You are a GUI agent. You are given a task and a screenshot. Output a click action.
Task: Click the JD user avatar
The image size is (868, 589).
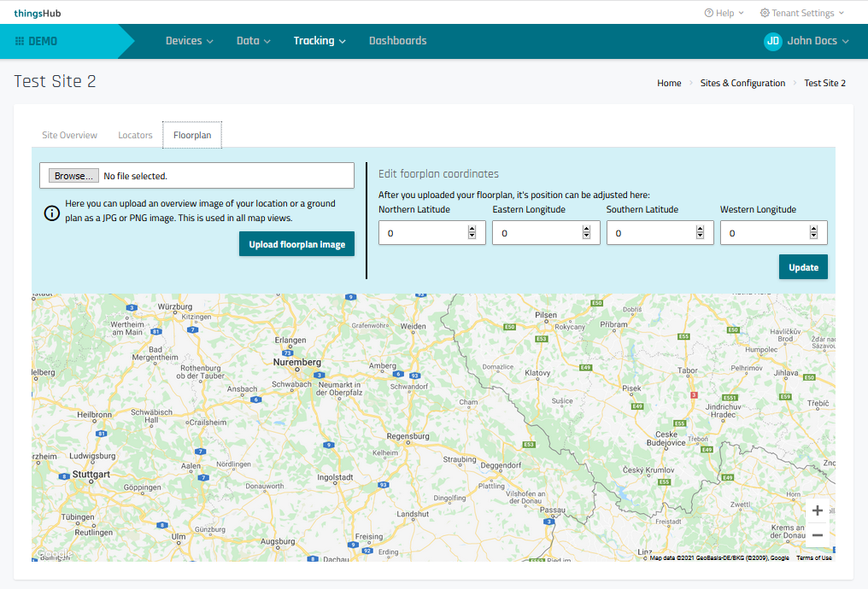tap(772, 41)
